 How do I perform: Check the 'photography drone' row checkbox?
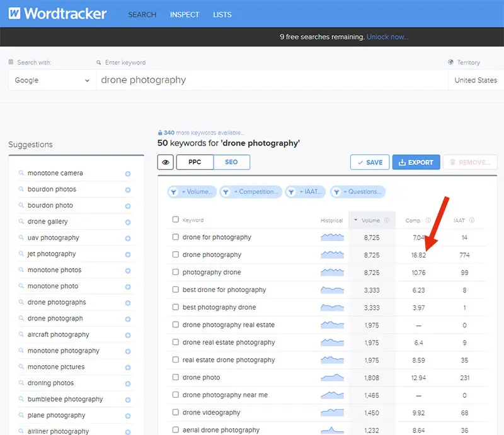coord(176,272)
